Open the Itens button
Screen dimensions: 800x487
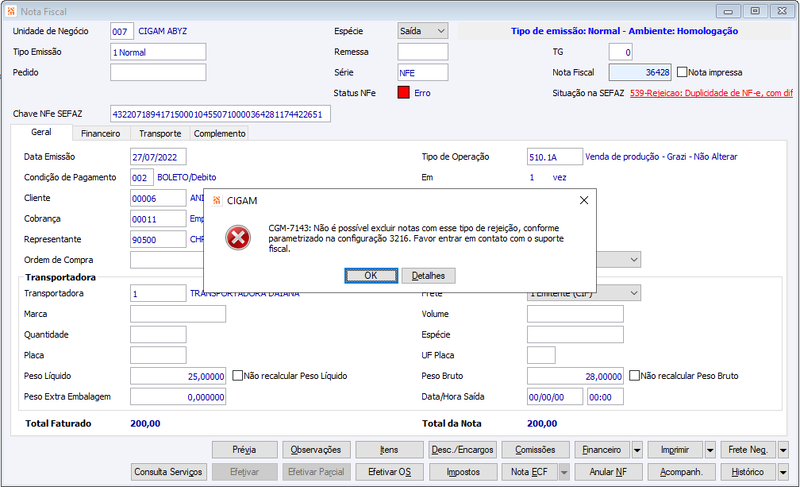389,450
